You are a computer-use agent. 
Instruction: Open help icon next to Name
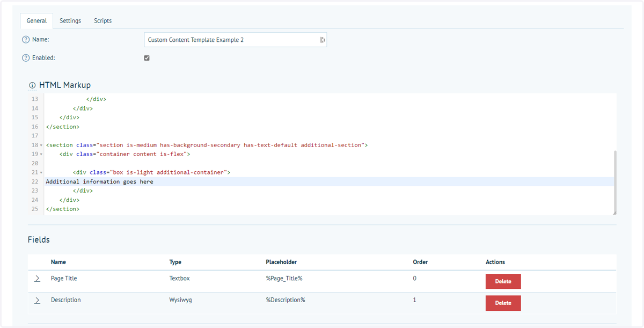click(x=26, y=40)
